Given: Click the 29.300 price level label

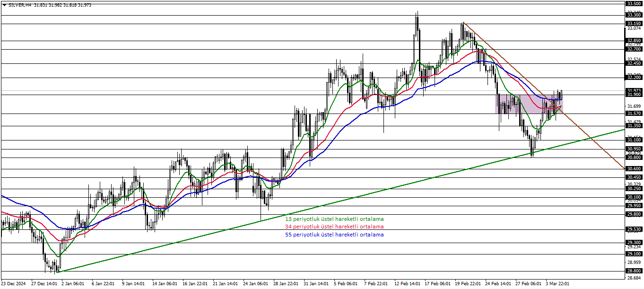Looking at the screenshot, I should (634, 243).
